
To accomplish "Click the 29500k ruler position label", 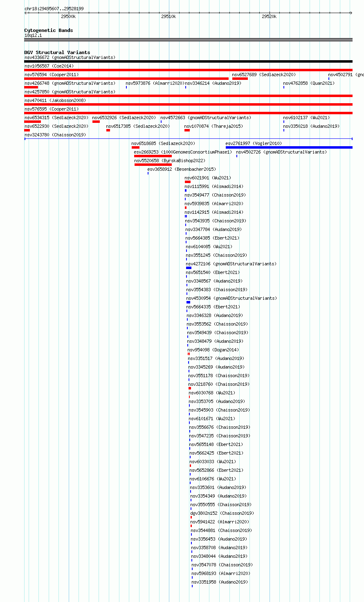I will [x=68, y=17].
